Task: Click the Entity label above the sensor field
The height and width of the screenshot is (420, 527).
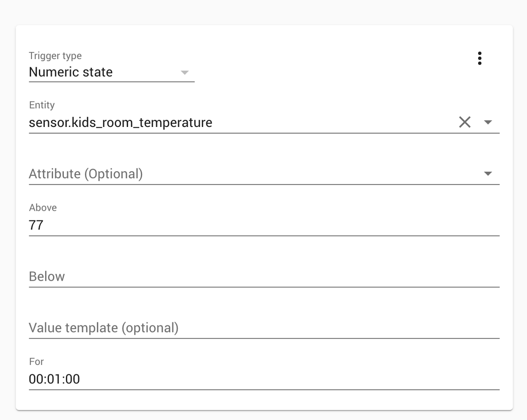Action: (42, 105)
